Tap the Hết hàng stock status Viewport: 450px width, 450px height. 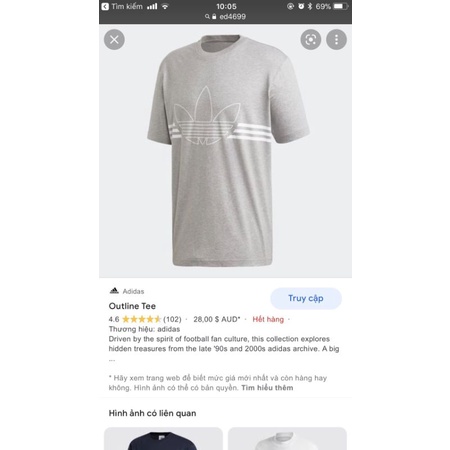(x=268, y=319)
